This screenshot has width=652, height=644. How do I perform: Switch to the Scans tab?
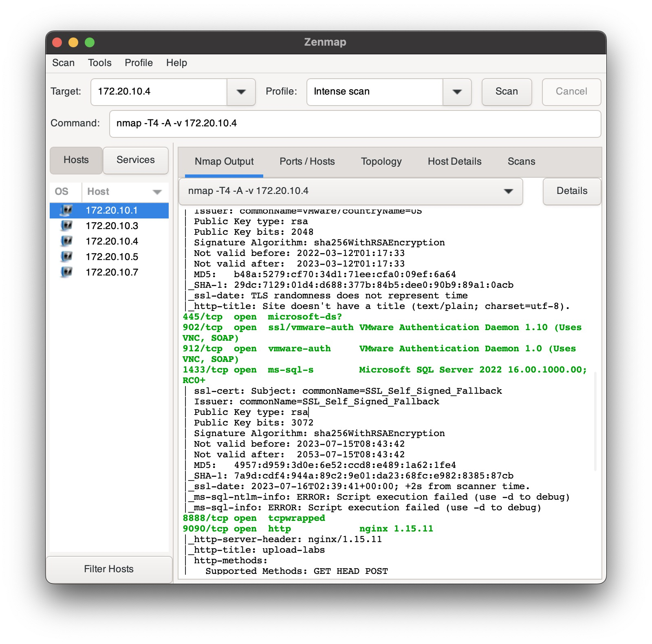521,162
